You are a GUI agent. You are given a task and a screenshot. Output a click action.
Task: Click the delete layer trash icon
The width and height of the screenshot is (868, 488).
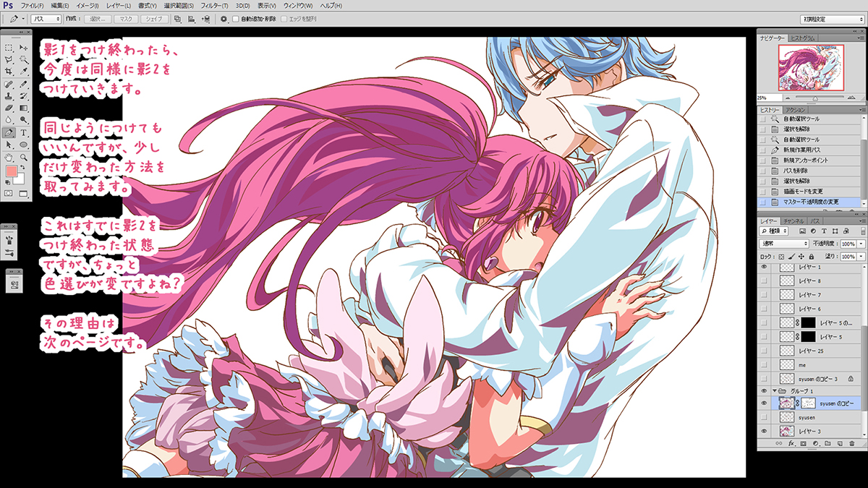[x=852, y=443]
